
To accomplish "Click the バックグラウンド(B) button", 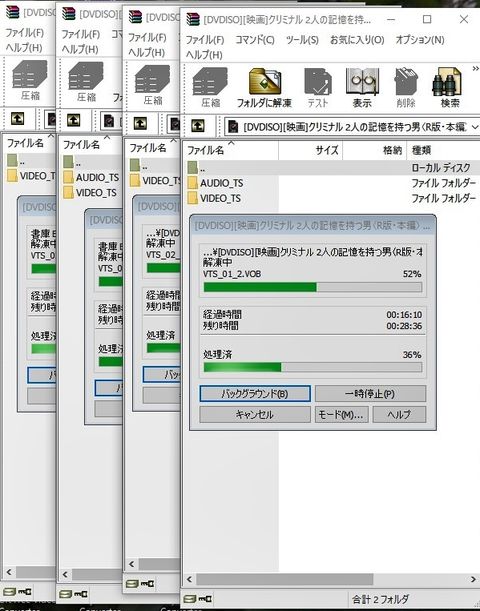I will click(255, 394).
